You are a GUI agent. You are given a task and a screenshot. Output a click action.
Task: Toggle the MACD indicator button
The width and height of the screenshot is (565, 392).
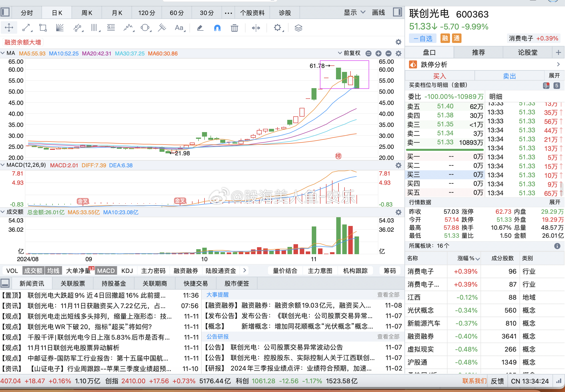pyautogui.click(x=106, y=271)
